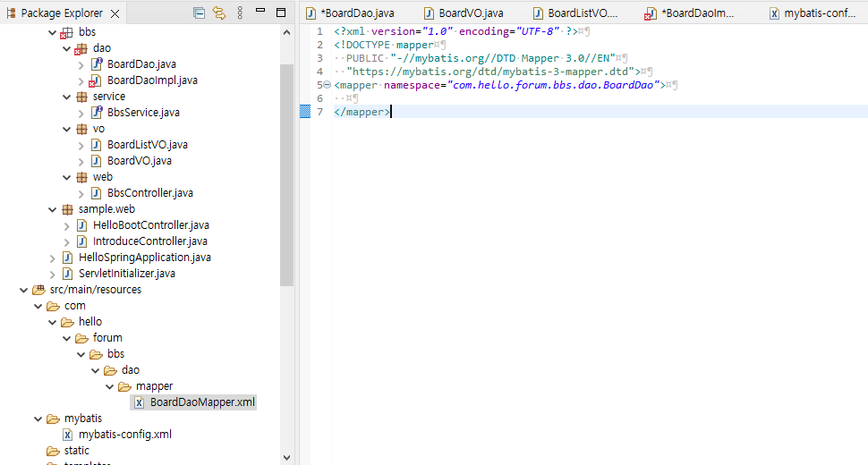Click the BoardListVO.java file icon
This screenshot has height=465, width=868.
[x=96, y=144]
